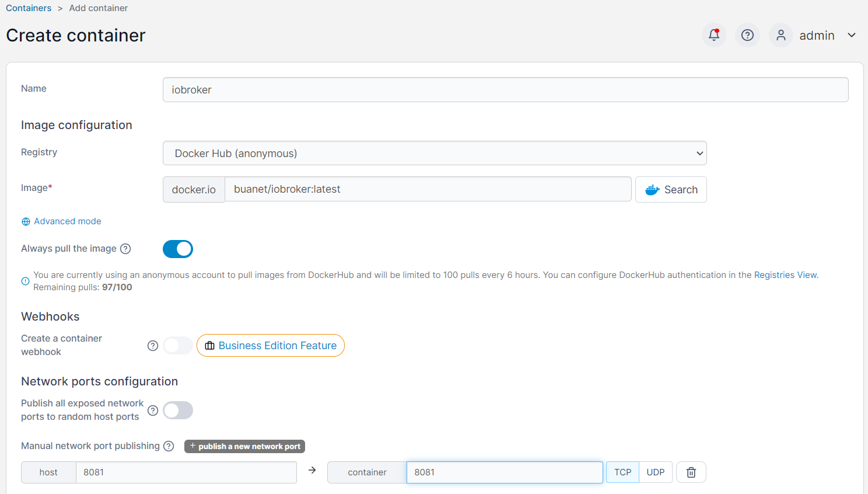Click the host label of port mapping
The height and width of the screenshot is (494, 868).
(x=48, y=472)
